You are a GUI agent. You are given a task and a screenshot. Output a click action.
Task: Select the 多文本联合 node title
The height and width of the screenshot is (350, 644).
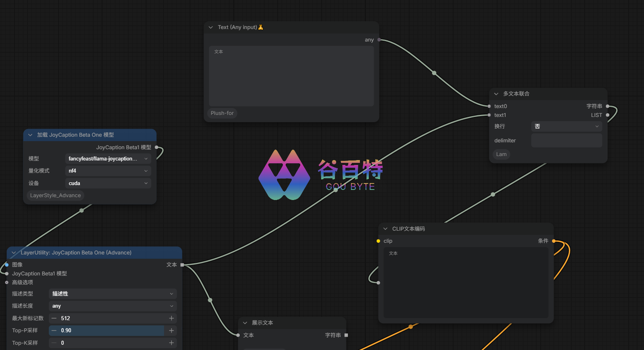pos(516,94)
